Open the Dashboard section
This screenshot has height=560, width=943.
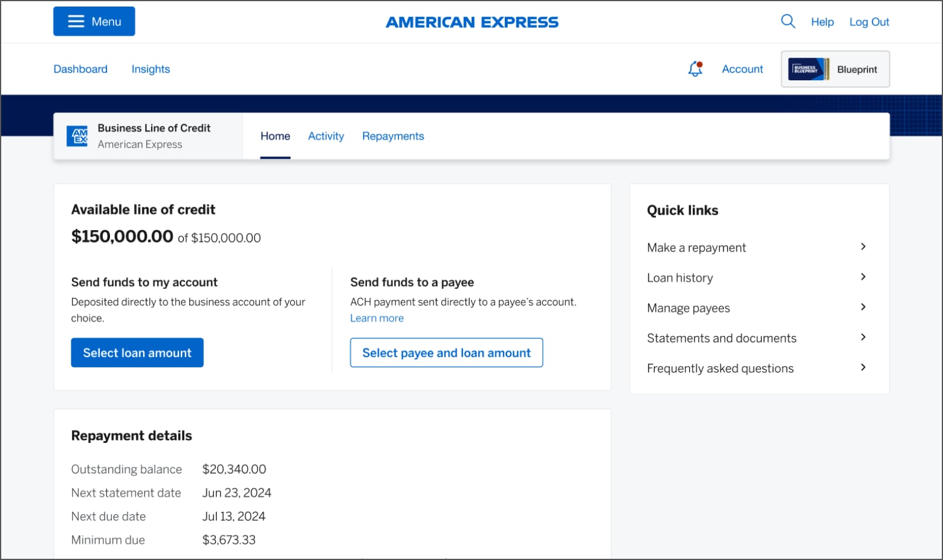point(80,68)
